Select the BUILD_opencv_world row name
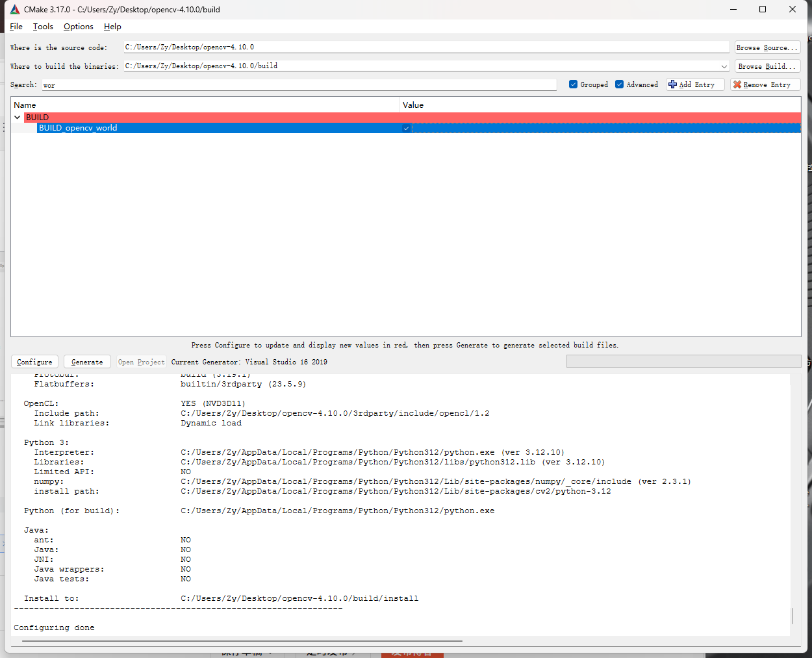Viewport: 812px width, 658px height. pos(78,128)
